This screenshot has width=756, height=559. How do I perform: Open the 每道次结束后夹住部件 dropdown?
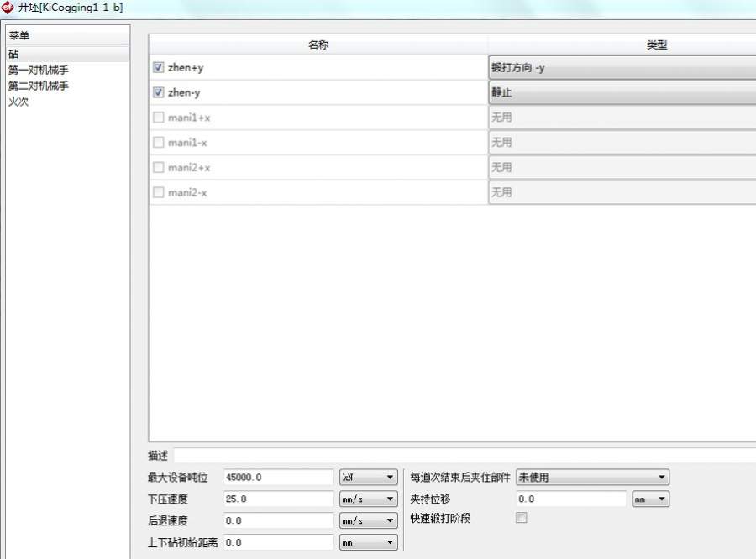(592, 477)
